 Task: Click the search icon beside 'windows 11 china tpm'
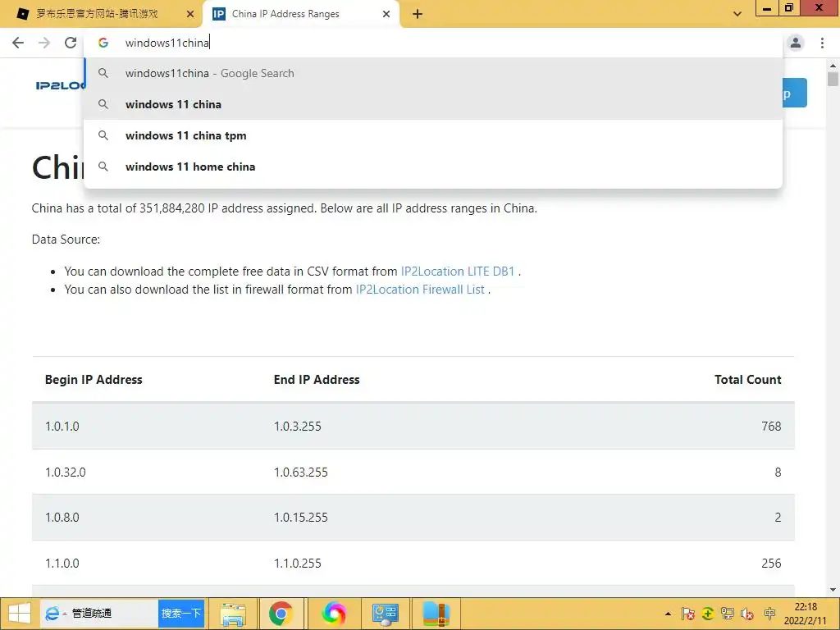[103, 135]
